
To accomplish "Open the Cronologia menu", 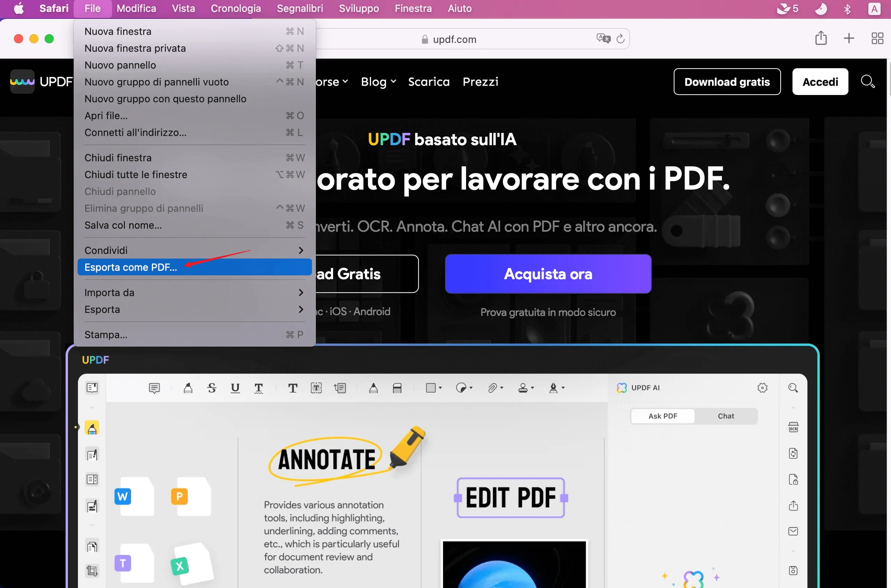I will (x=235, y=8).
